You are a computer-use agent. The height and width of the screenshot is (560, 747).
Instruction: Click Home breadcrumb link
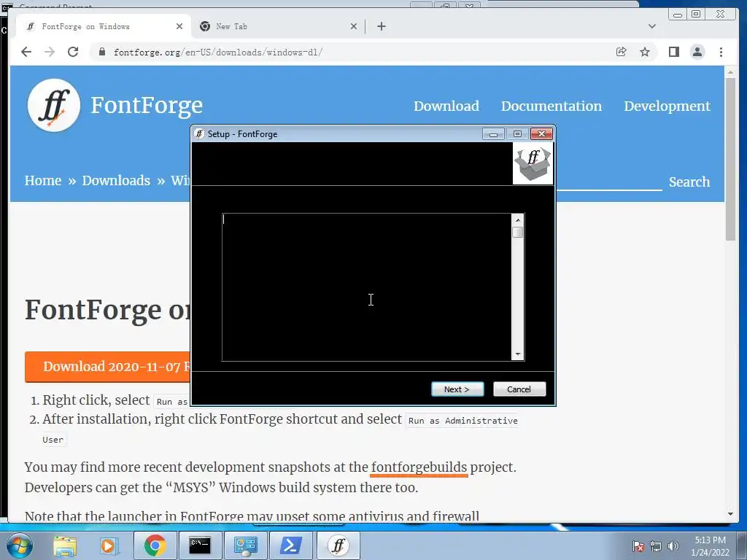coord(43,181)
